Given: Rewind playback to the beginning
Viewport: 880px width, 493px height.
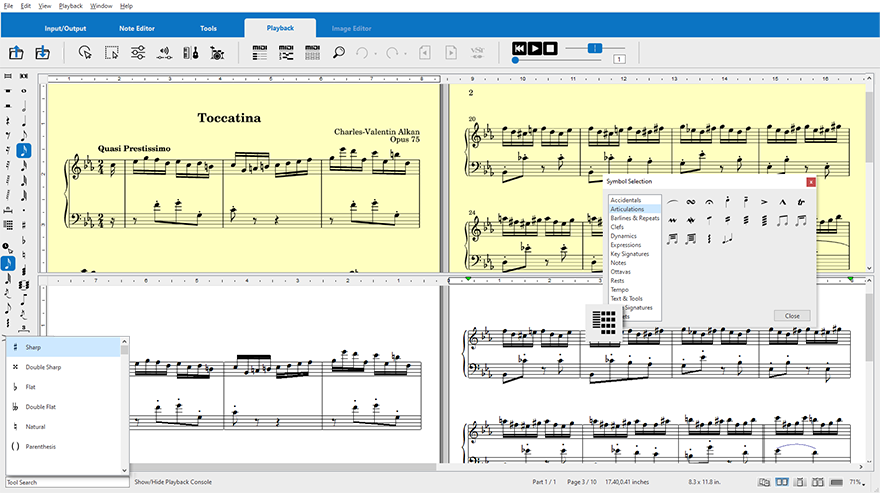Looking at the screenshot, I should [x=519, y=48].
